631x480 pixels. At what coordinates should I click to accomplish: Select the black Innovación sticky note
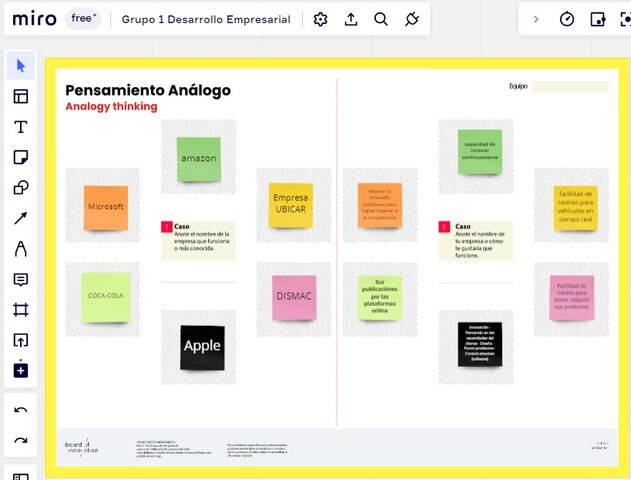point(480,344)
